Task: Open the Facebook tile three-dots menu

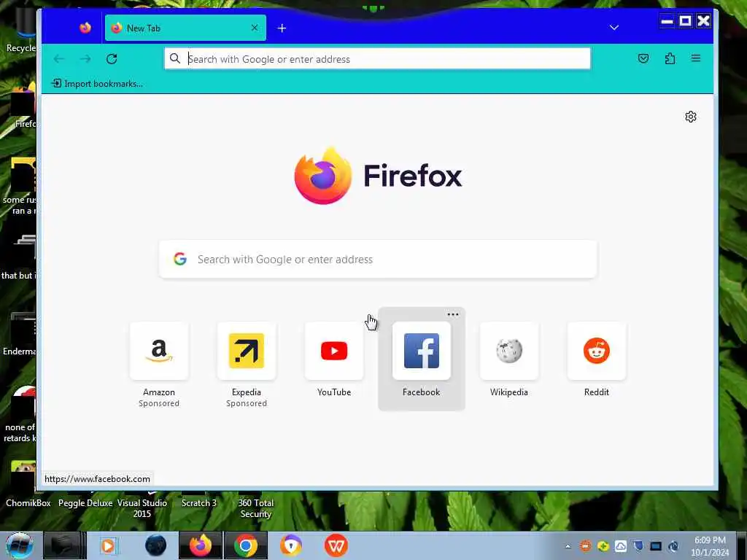Action: coord(453,314)
